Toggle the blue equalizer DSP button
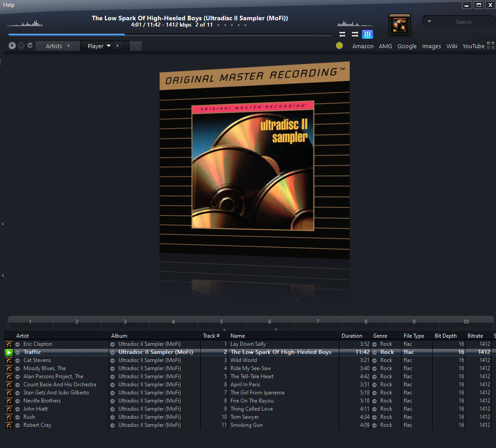Image resolution: width=496 pixels, height=448 pixels. pyautogui.click(x=367, y=34)
